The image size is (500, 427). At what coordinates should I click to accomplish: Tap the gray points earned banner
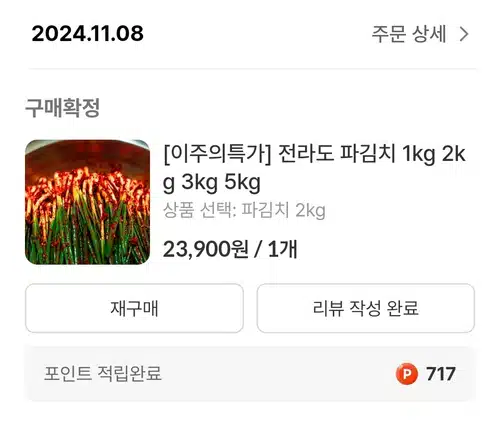250,374
